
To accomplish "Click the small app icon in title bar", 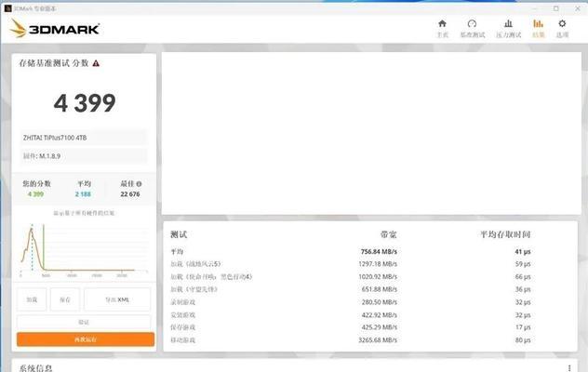I will tap(7, 8).
